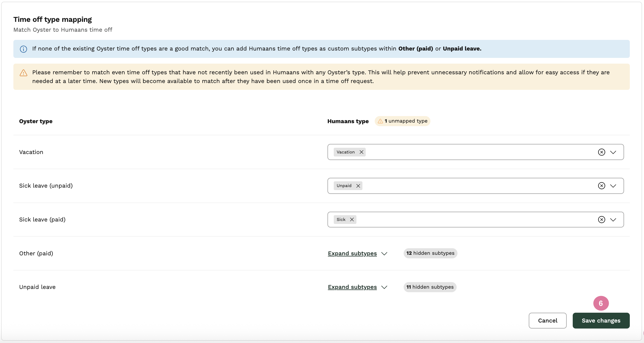Screen dimensions: 644x343
Task: Click the Vacation Oyster type label
Action: (31, 152)
